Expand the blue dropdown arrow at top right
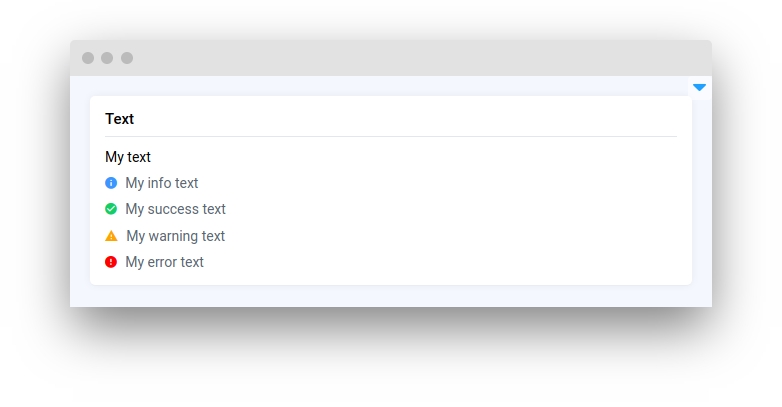 (x=700, y=88)
